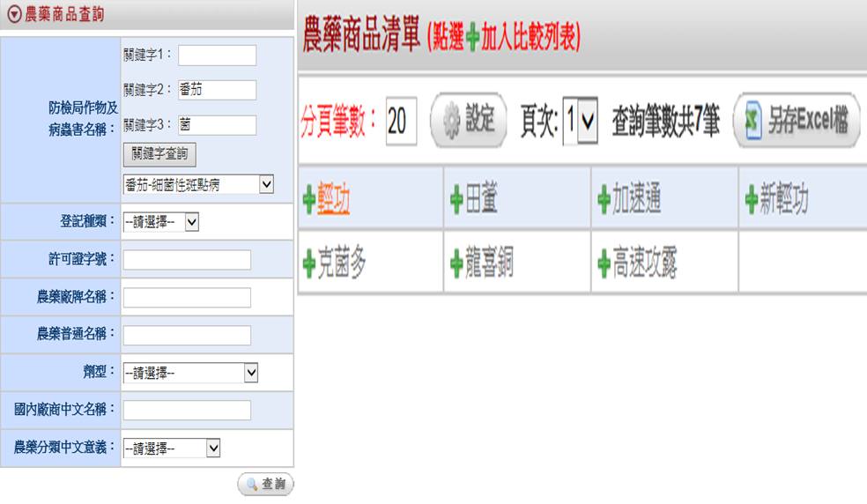Add 加速通 via its plus icon
Screen dimensions: 867x504
(604, 202)
